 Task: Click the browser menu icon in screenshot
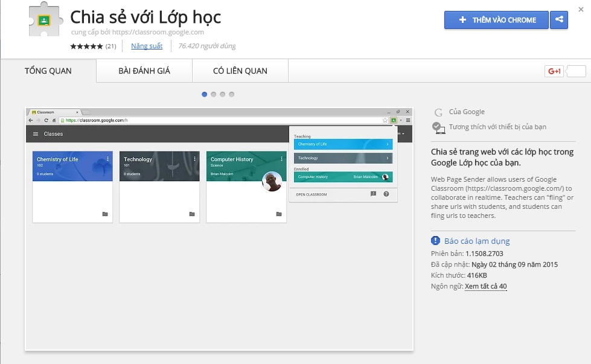pyautogui.click(x=408, y=120)
